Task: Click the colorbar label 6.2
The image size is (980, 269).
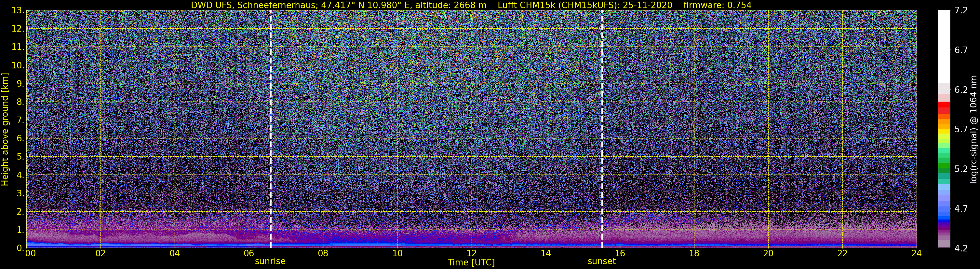Action: tap(961, 90)
